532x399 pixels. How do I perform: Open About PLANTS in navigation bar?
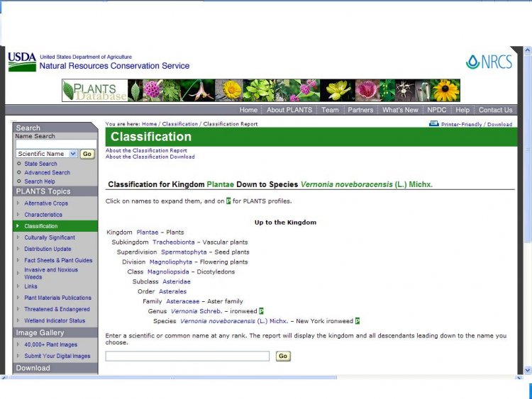pos(289,110)
